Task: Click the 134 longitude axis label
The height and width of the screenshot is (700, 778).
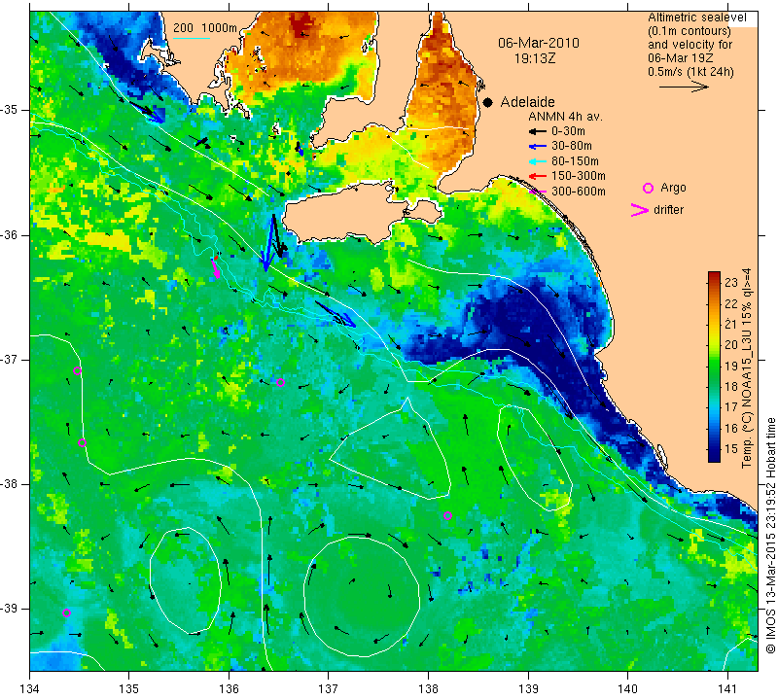Action: (30, 689)
